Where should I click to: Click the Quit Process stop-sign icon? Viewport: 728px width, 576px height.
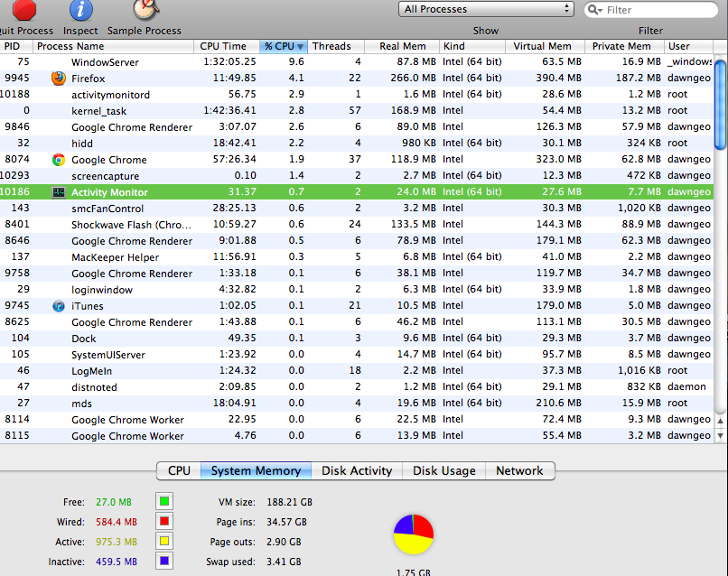tap(23, 9)
